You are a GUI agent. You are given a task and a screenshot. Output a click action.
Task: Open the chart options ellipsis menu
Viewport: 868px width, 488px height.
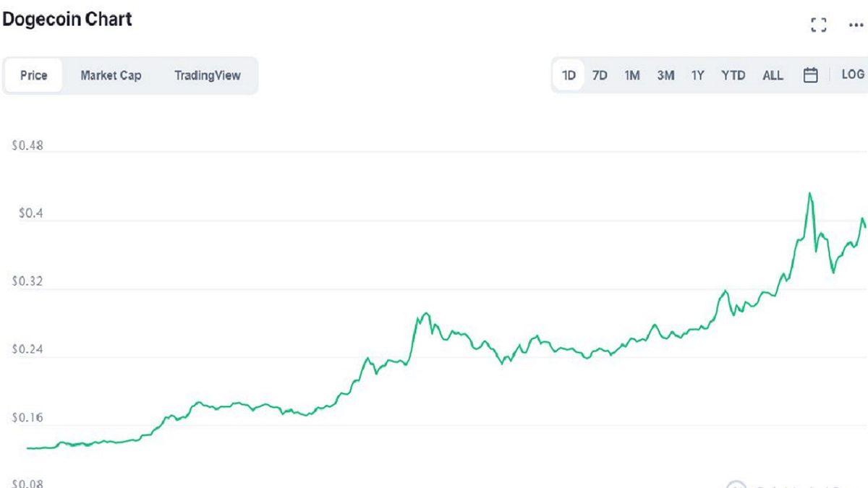tap(855, 24)
